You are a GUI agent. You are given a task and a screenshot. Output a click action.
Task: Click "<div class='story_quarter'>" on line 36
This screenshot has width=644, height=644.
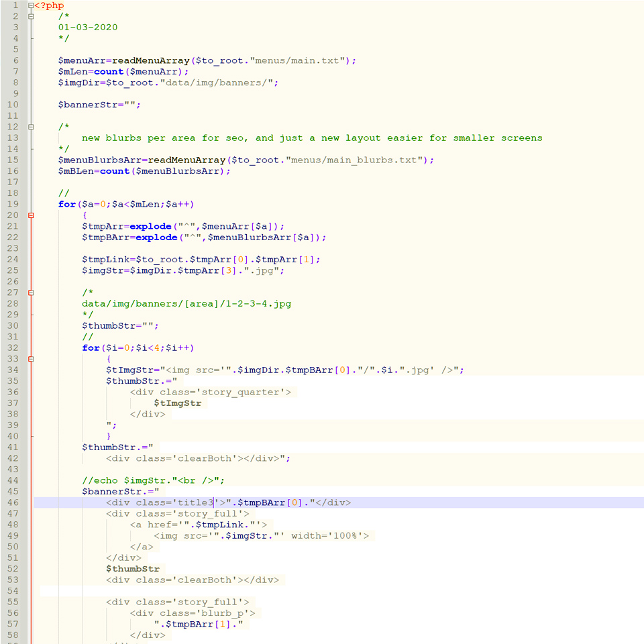coord(210,392)
